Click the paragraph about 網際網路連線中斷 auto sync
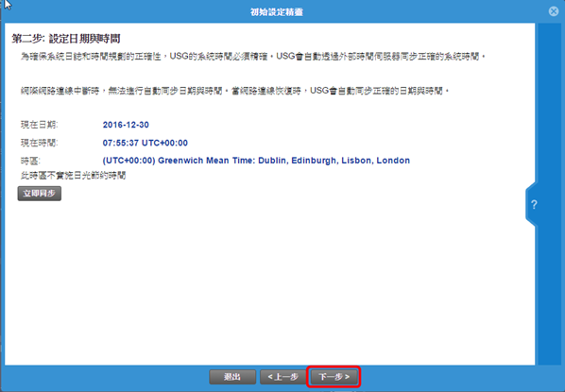The height and width of the screenshot is (392, 565). point(234,91)
